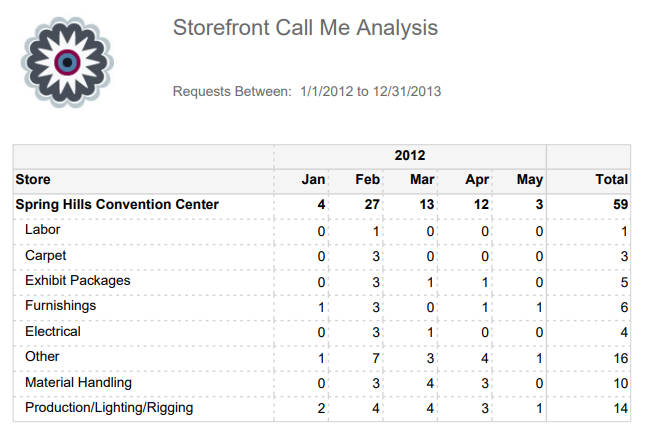Click the Spring Hills total value 59

point(619,205)
